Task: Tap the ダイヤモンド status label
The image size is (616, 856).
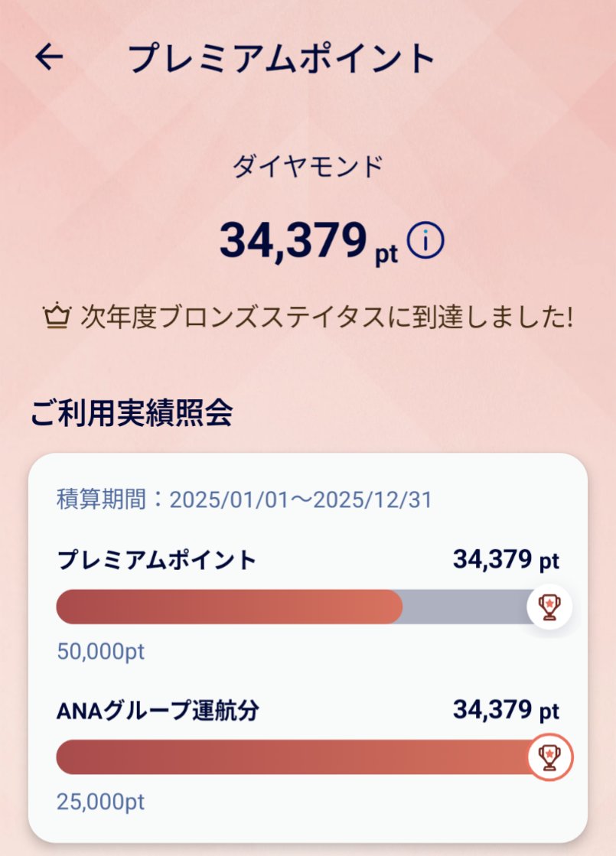Action: tap(308, 166)
